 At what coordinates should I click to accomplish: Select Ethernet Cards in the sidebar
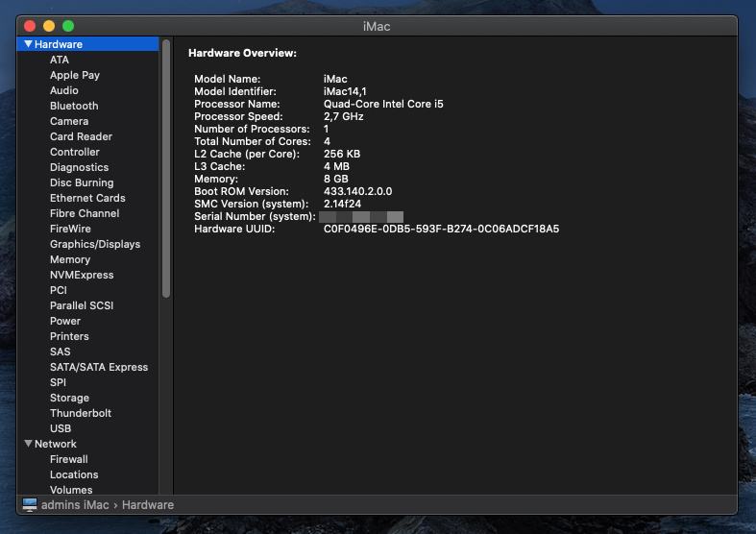(87, 198)
